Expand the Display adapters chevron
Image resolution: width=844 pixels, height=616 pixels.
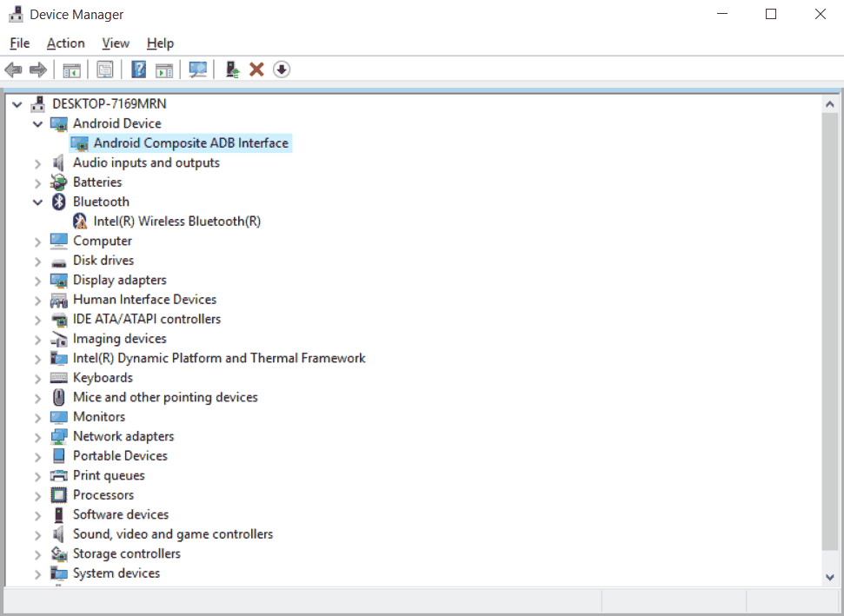(x=37, y=281)
